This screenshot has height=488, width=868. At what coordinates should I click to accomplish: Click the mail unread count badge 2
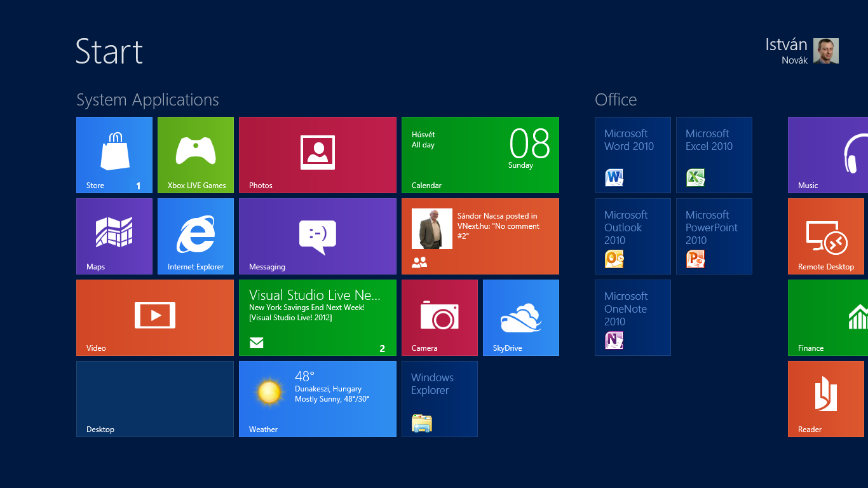point(383,348)
